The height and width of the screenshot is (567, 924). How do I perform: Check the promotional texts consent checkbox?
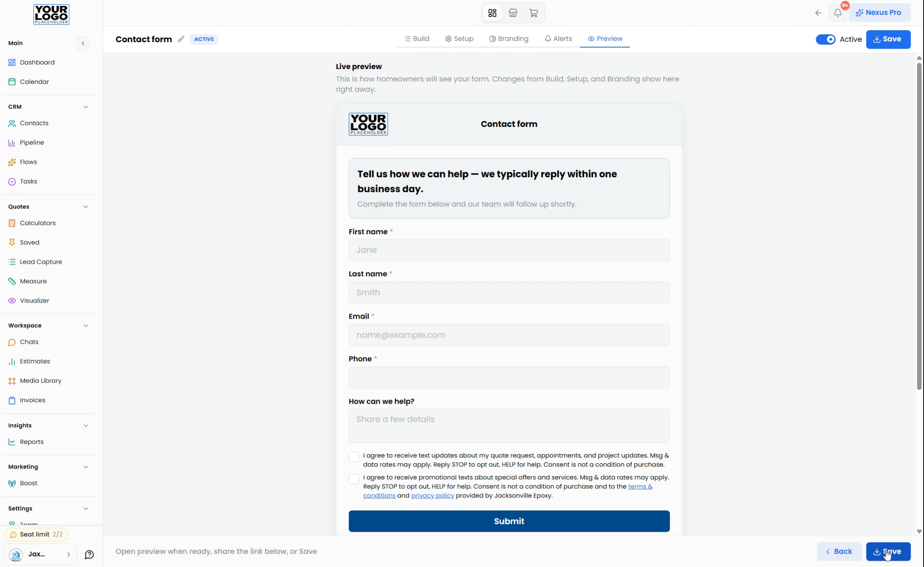click(354, 479)
